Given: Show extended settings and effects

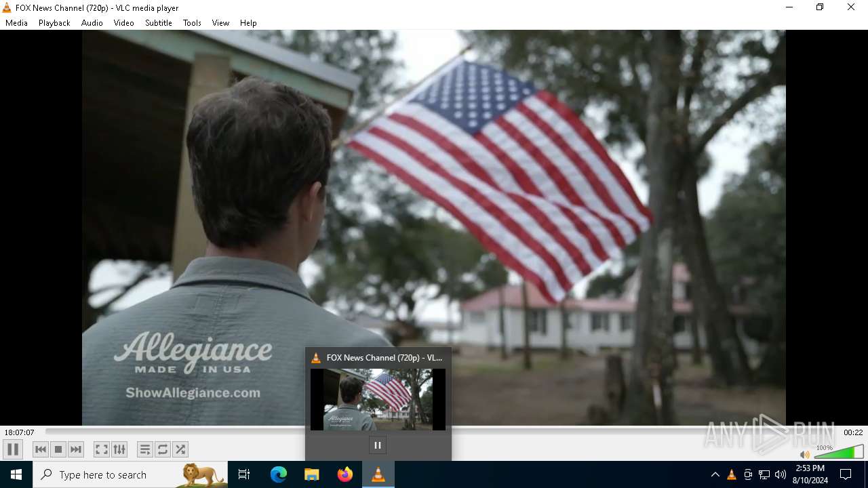Looking at the screenshot, I should coord(119,449).
